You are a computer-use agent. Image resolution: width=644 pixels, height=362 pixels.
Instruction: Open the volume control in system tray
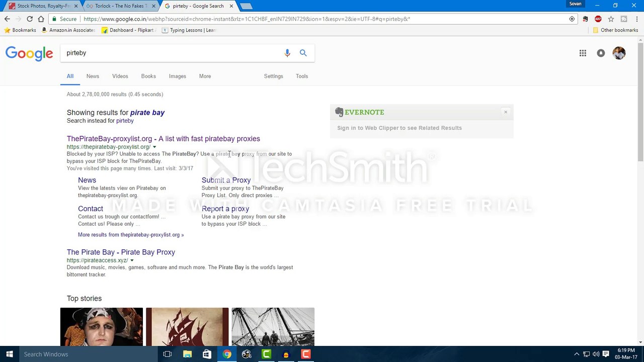pos(596,354)
